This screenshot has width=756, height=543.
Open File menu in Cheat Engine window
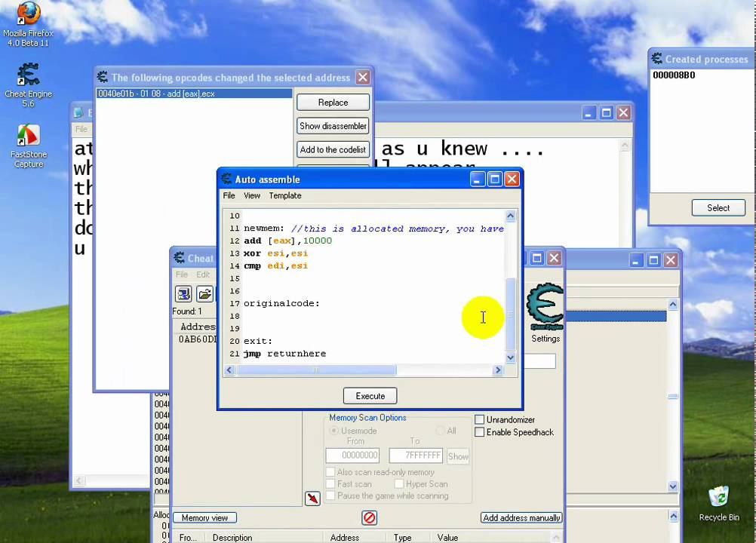click(x=182, y=275)
